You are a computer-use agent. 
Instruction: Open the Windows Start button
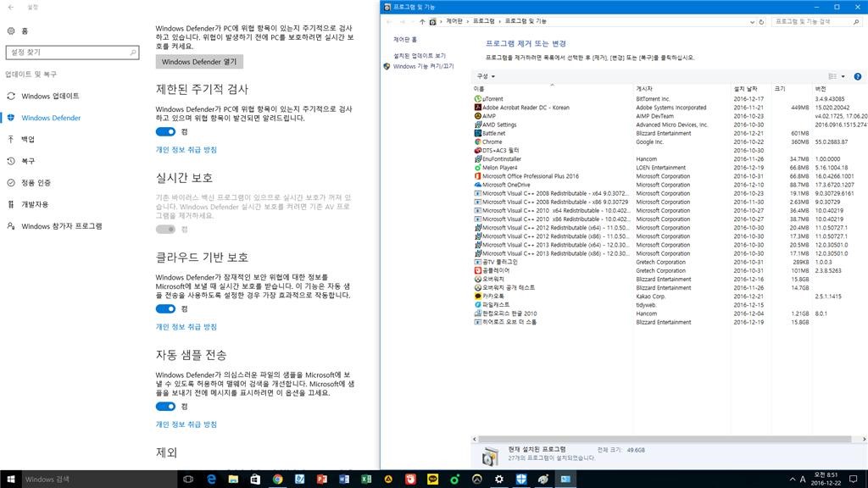point(11,480)
